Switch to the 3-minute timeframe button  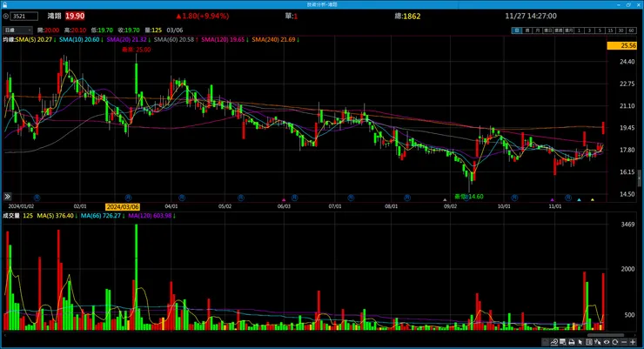point(590,30)
